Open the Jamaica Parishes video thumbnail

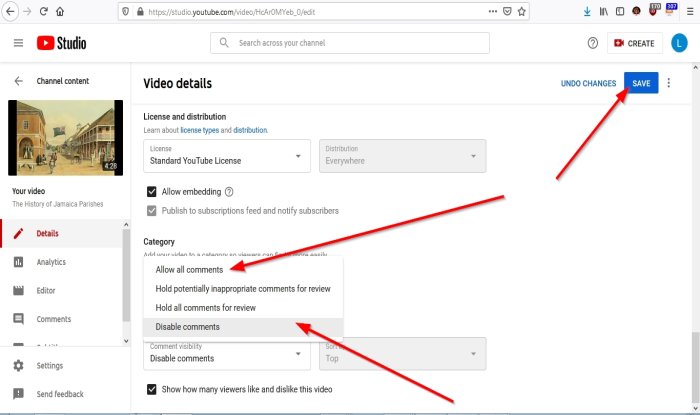tap(66, 137)
